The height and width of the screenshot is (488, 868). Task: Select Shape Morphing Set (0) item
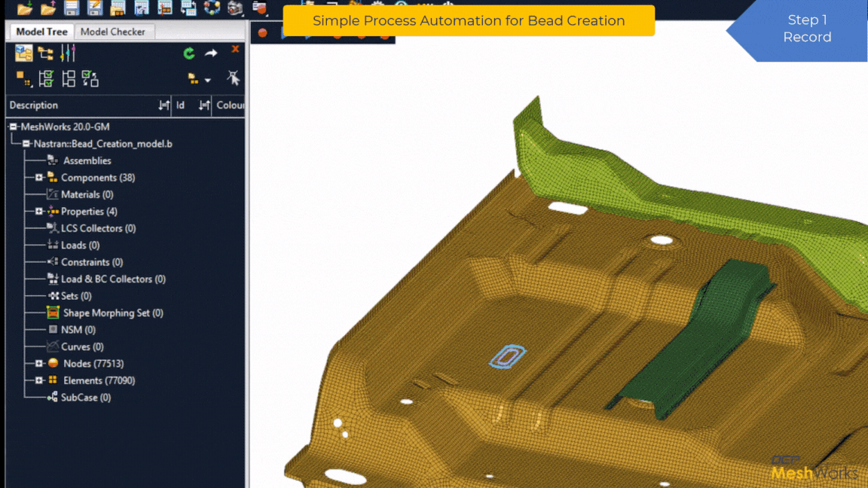click(x=113, y=313)
